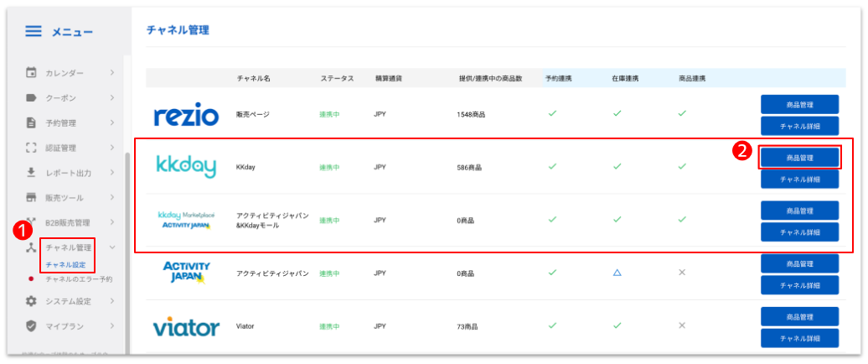Click the チャネル管理 network icon

[32, 247]
